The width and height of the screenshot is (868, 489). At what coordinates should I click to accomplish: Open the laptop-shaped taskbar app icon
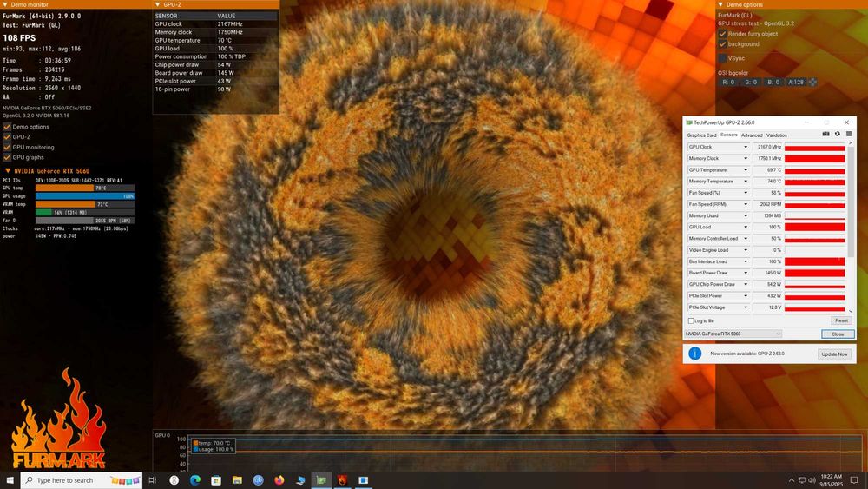coord(300,480)
